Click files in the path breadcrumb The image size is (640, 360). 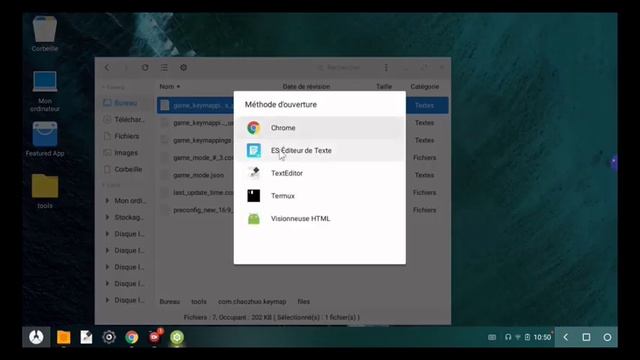click(x=304, y=302)
